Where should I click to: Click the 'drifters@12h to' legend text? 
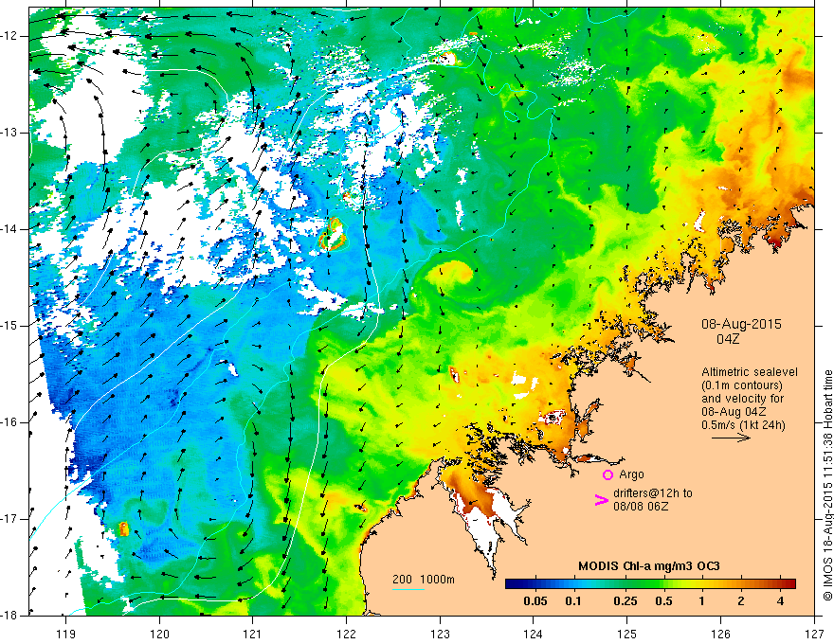(x=653, y=493)
